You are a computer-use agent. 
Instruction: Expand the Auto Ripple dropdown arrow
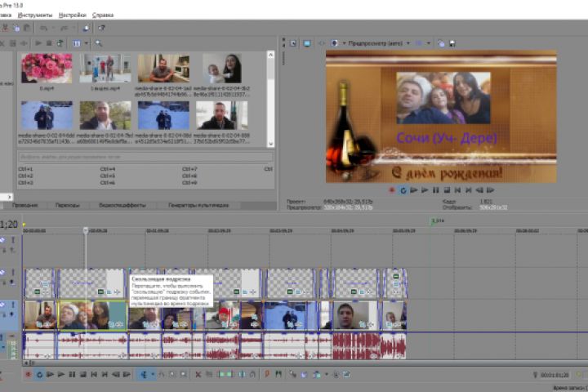[326, 374]
